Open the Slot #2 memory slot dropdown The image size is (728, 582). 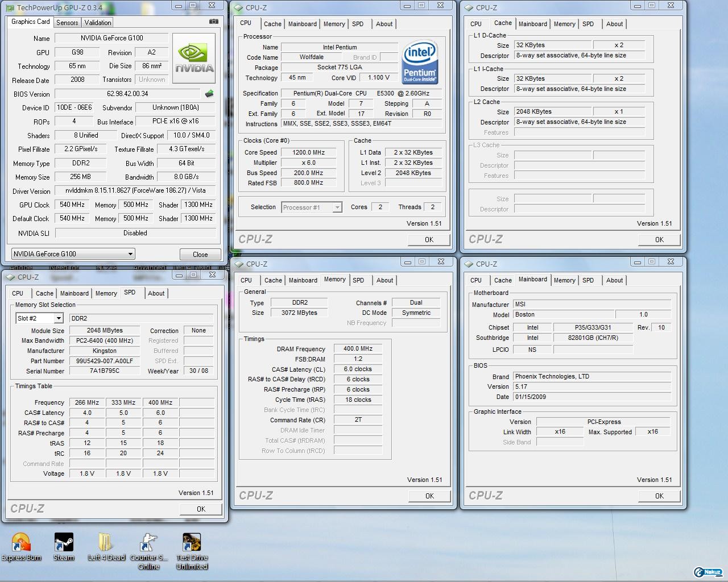pyautogui.click(x=58, y=318)
